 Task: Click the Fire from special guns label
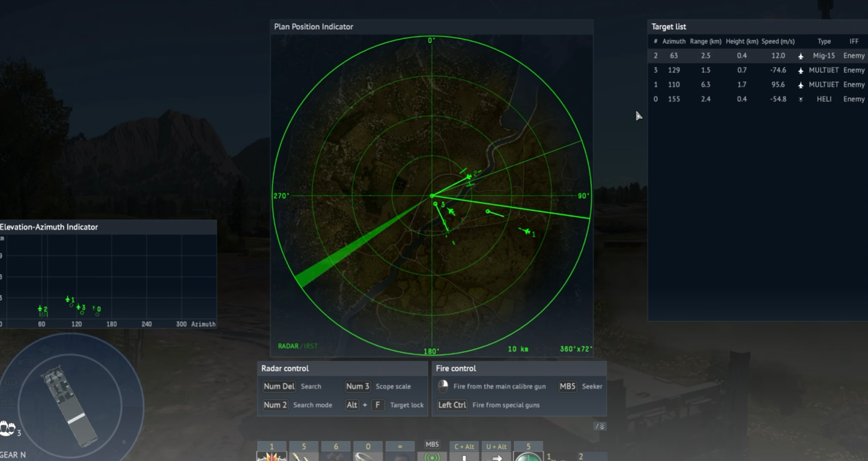(506, 405)
